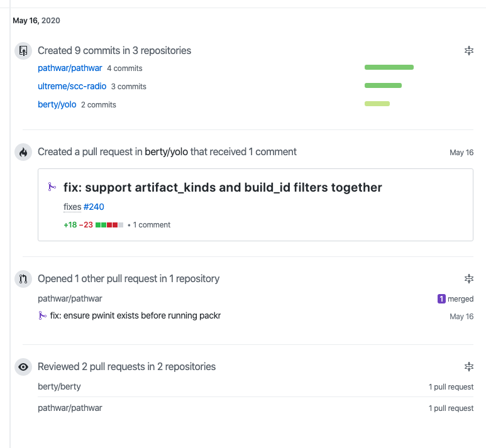Open the berty/yolo commits repository link
This screenshot has width=486, height=448.
point(57,104)
